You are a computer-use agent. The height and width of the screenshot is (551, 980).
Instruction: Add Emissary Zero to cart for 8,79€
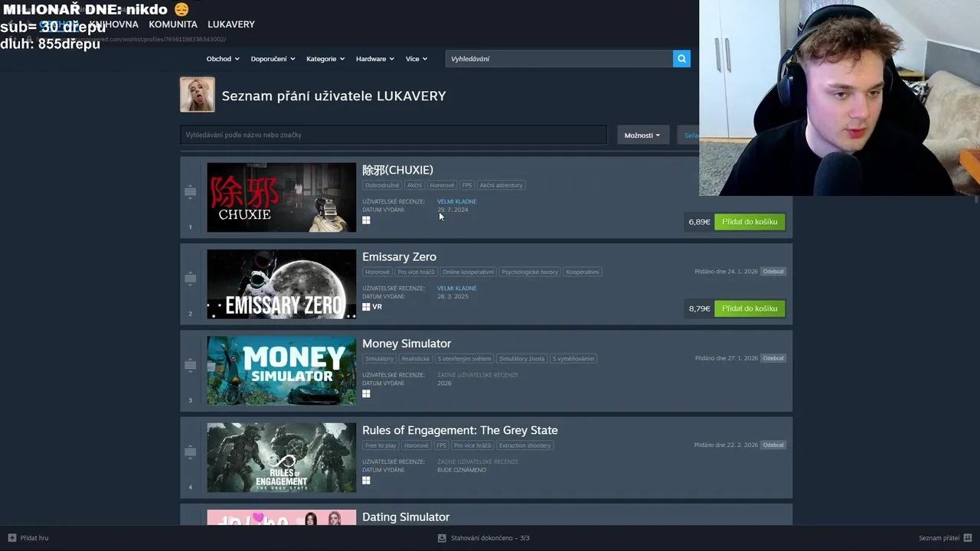750,308
